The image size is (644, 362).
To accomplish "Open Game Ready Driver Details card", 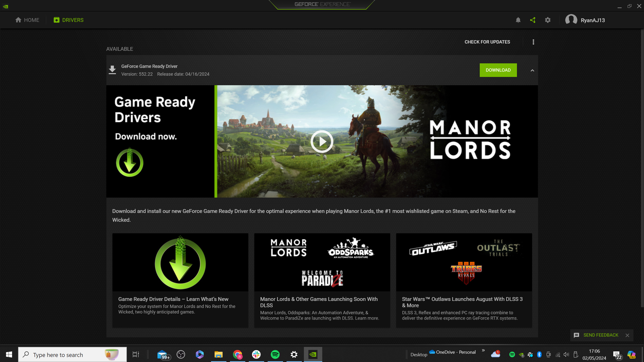I will tap(180, 280).
